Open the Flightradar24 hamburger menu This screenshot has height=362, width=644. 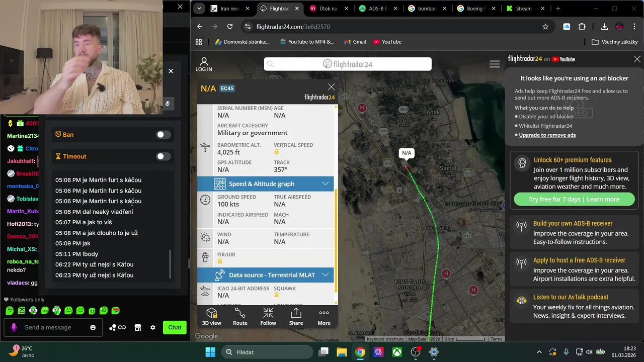(495, 64)
